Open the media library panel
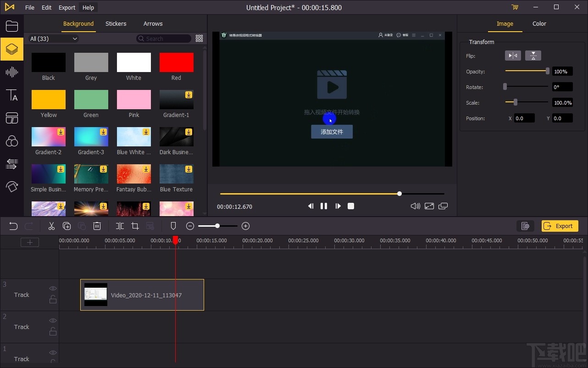588x368 pixels. [x=12, y=26]
